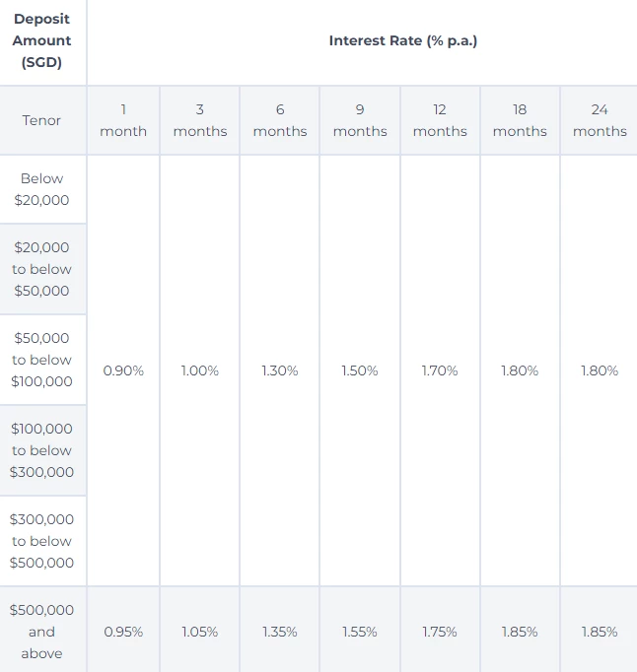Viewport: 637px width, 672px height.
Task: Click the 1.75% rate cell
Action: (x=440, y=632)
